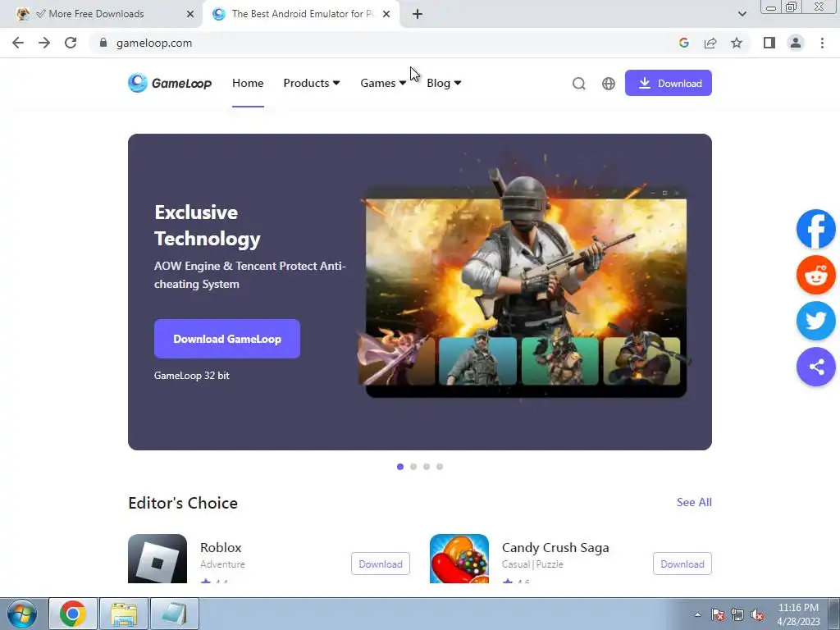This screenshot has height=630, width=840.
Task: Download Roblox from Editor's Choice
Action: click(x=381, y=564)
